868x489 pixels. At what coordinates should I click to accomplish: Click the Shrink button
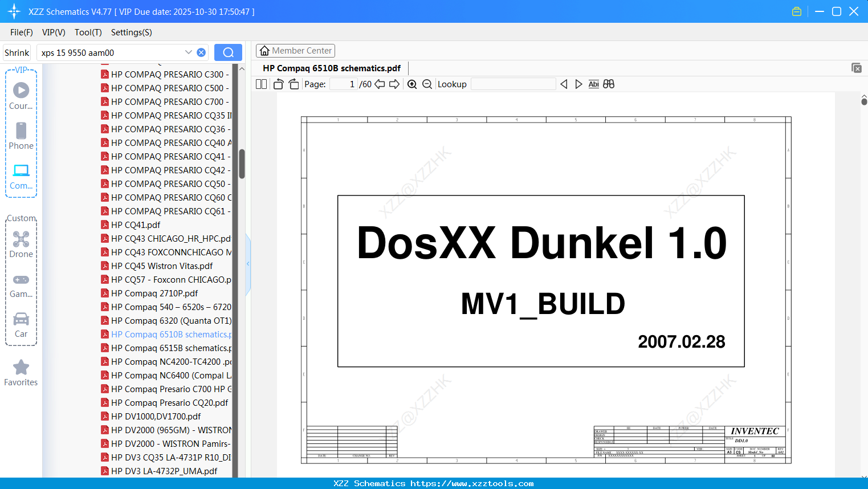point(17,52)
